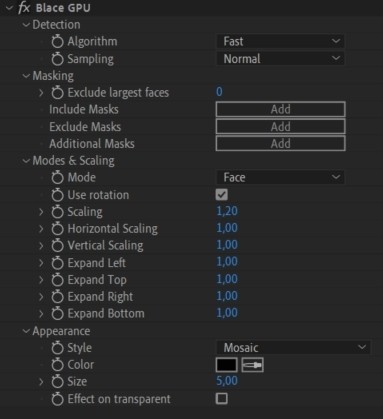The width and height of the screenshot is (383, 419).
Task: Click the stopwatch next to Expand Top
Action: click(x=57, y=280)
